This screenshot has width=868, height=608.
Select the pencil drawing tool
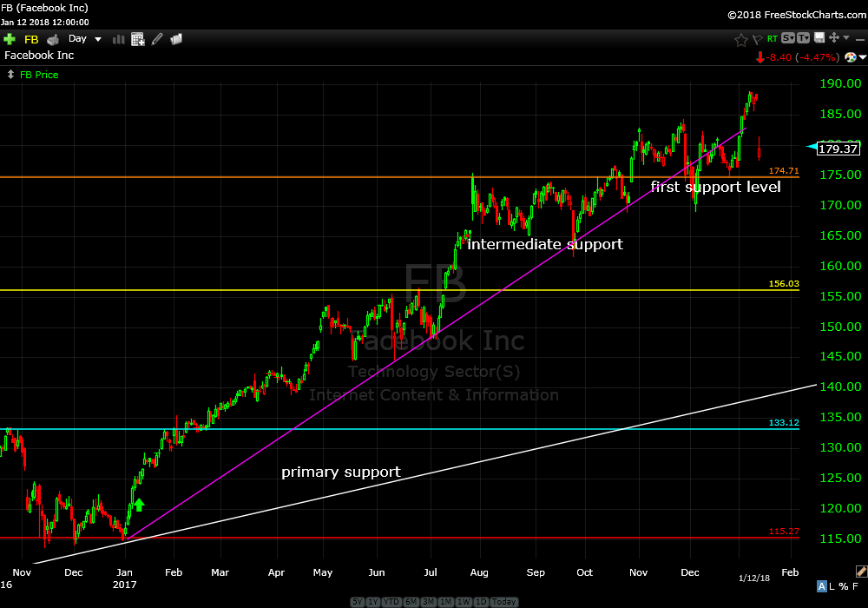pos(157,39)
